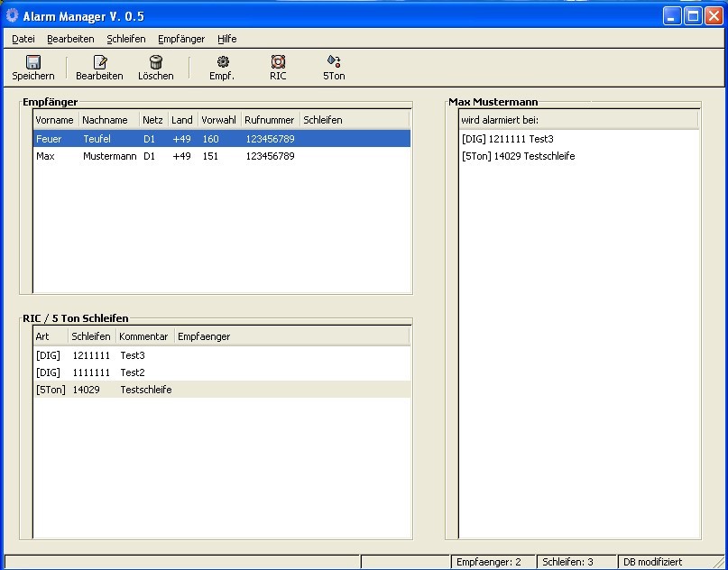
Task: Open the Datei menu
Action: [23, 39]
